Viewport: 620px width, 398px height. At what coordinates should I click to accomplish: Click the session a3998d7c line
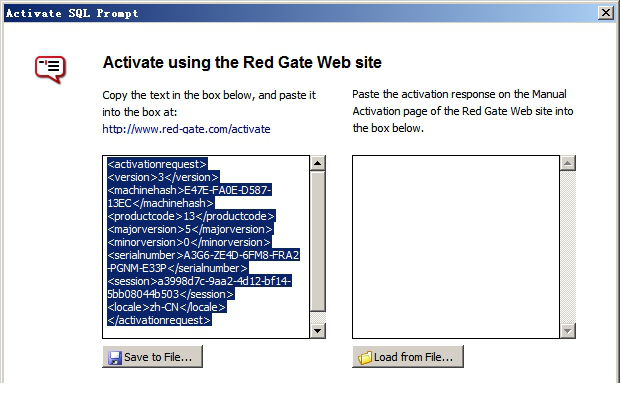pos(199,281)
